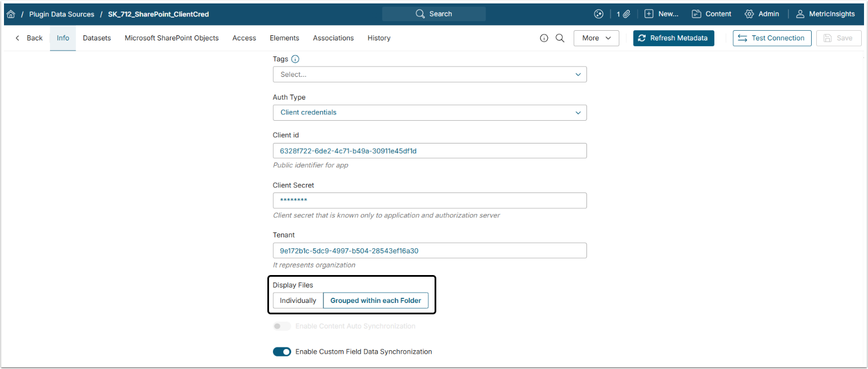The image size is (868, 369).
Task: Click the paperclip attachments icon
Action: click(x=626, y=14)
